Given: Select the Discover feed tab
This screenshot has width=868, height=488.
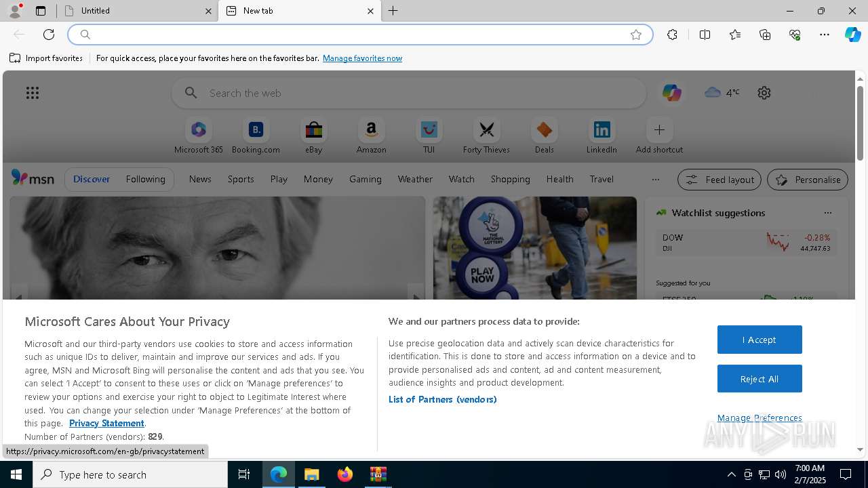Looking at the screenshot, I should (92, 179).
